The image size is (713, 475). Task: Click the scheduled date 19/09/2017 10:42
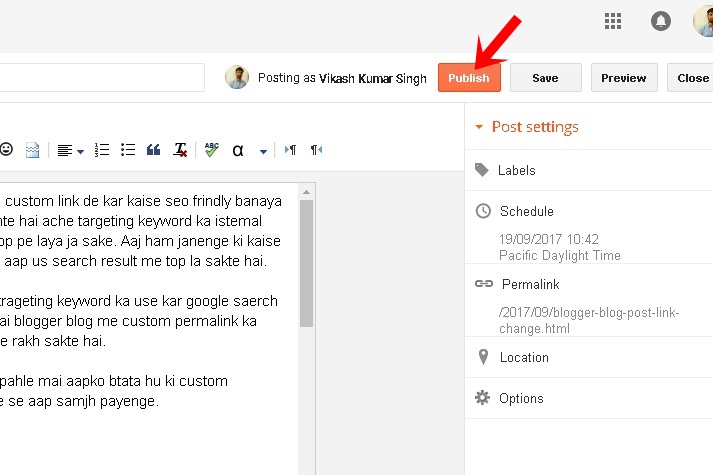click(x=549, y=239)
